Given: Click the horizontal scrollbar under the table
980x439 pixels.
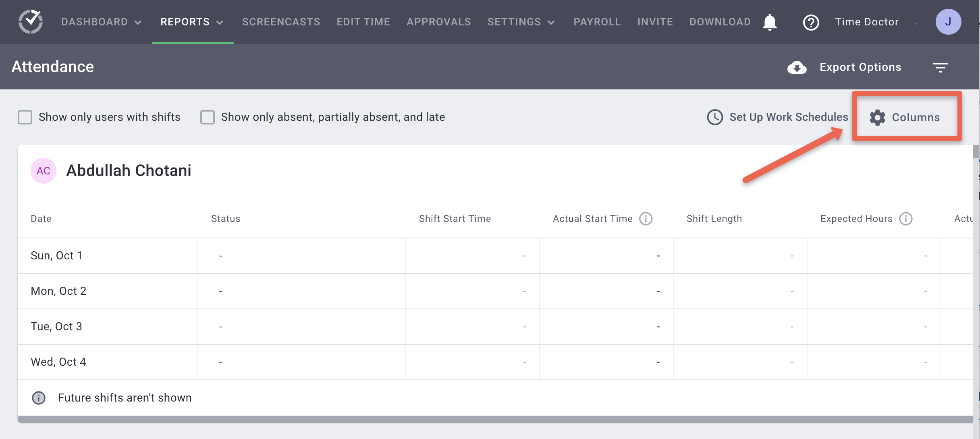Looking at the screenshot, I should click(x=495, y=419).
